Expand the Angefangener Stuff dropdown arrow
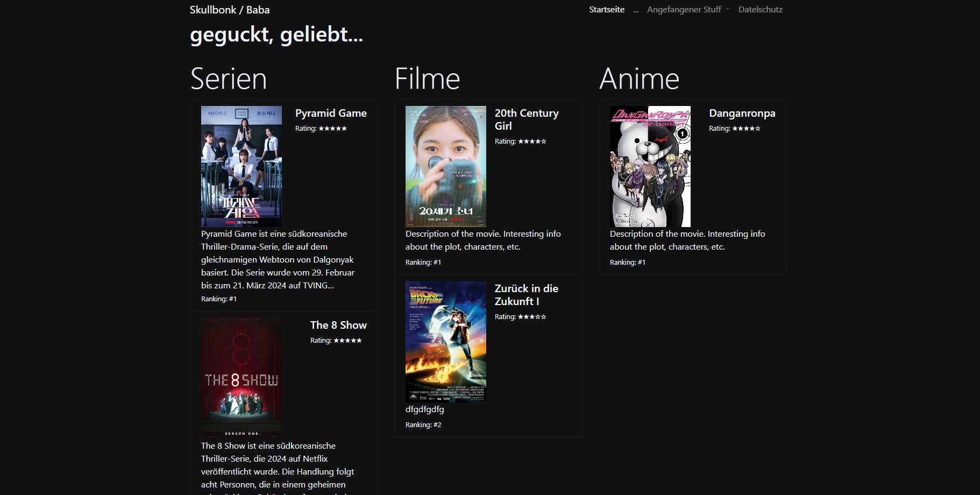 728,10
